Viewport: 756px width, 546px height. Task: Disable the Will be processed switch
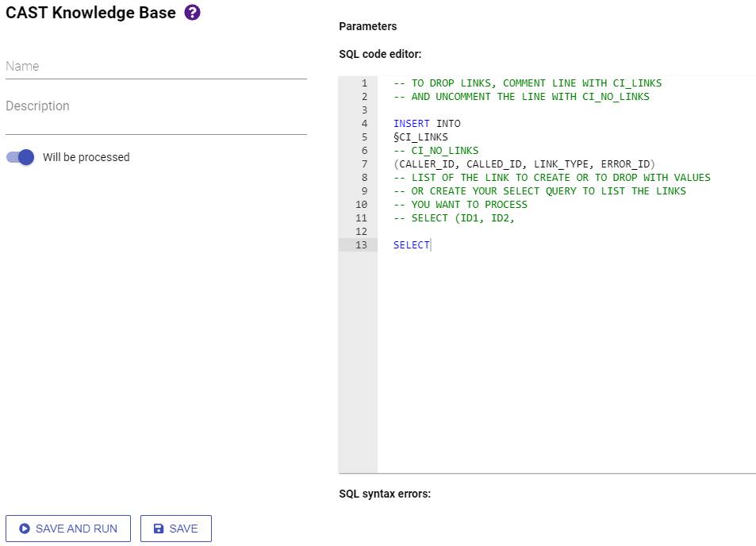pyautogui.click(x=21, y=157)
